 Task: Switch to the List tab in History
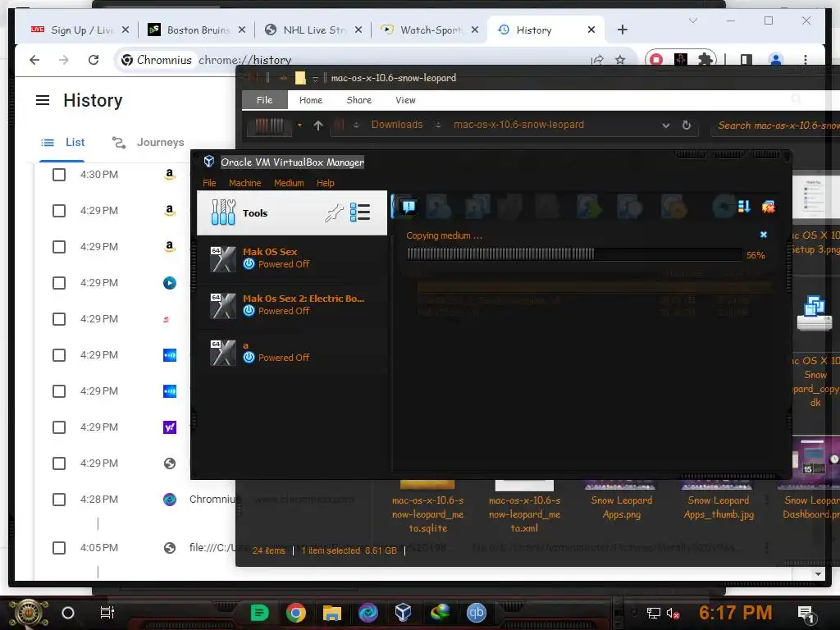tap(62, 143)
